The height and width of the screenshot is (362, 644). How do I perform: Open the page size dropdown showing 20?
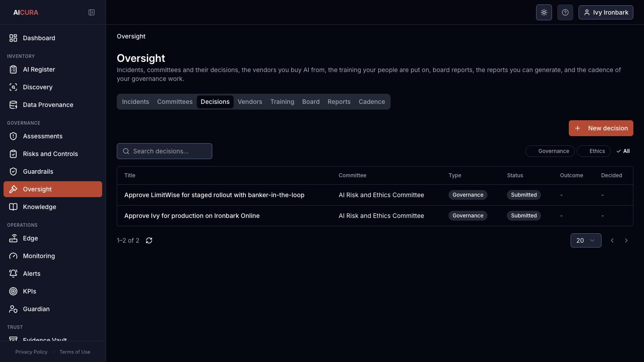[586, 240]
